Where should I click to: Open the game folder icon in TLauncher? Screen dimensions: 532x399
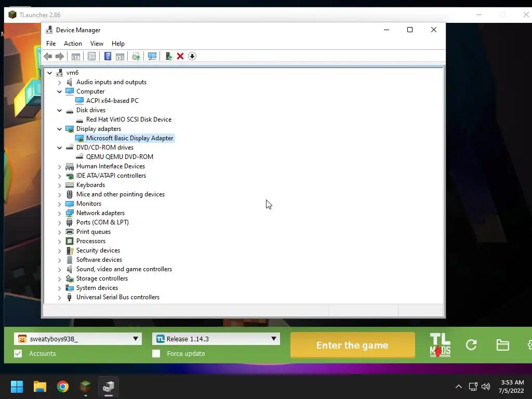tap(502, 345)
